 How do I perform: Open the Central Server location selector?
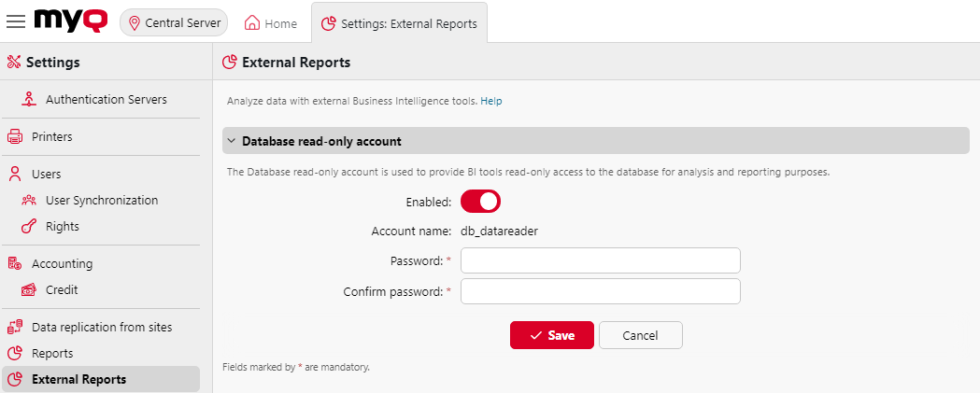175,23
